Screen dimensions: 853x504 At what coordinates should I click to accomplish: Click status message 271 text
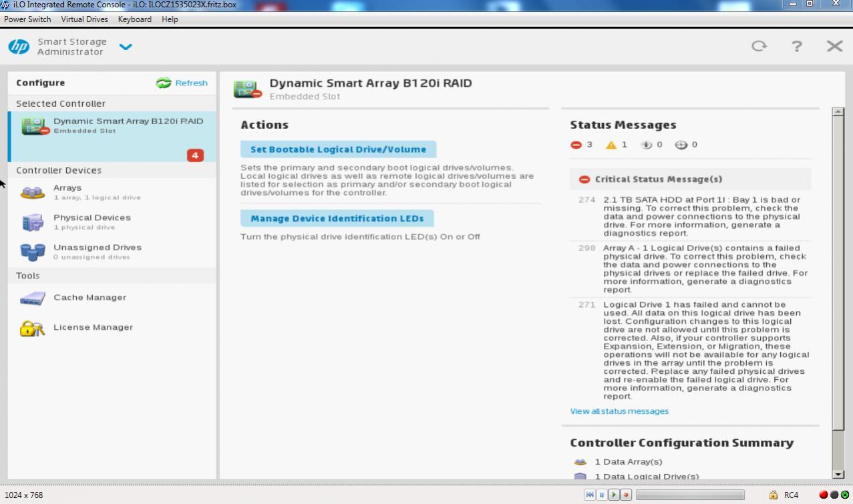(706, 350)
